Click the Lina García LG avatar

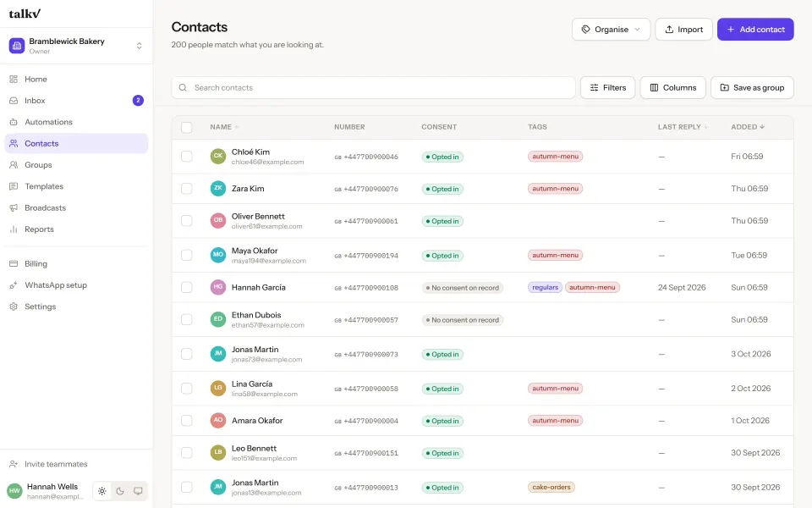click(x=218, y=389)
